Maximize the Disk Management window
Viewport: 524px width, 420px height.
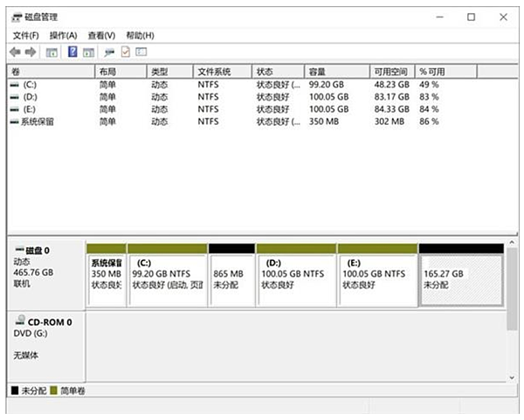(472, 17)
